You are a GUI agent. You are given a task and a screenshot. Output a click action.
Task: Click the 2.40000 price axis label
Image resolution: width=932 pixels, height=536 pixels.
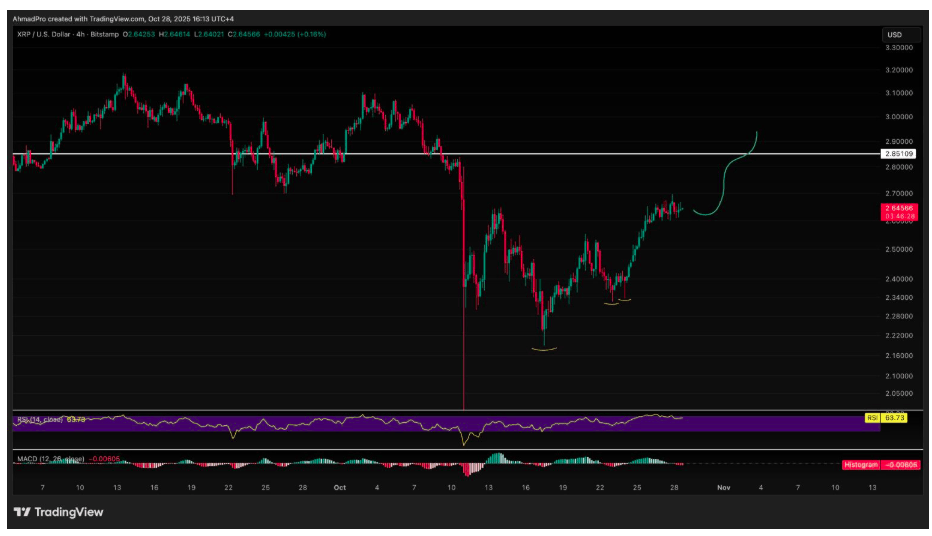[899, 279]
